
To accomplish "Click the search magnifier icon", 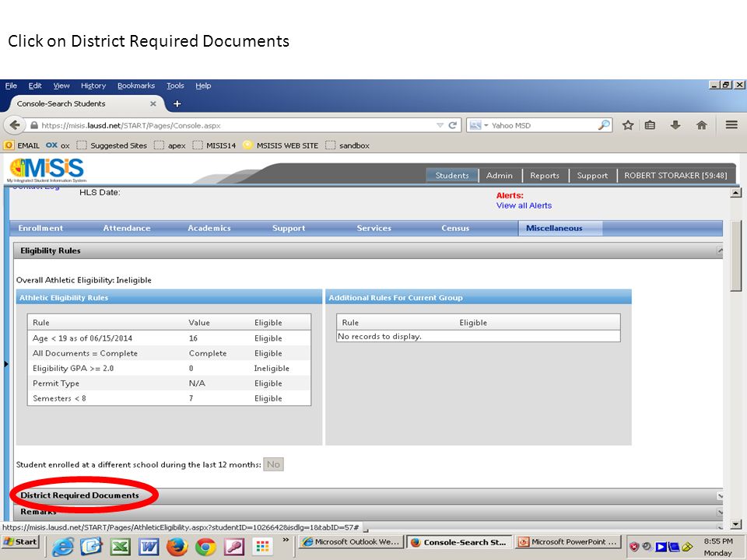I will tap(604, 125).
